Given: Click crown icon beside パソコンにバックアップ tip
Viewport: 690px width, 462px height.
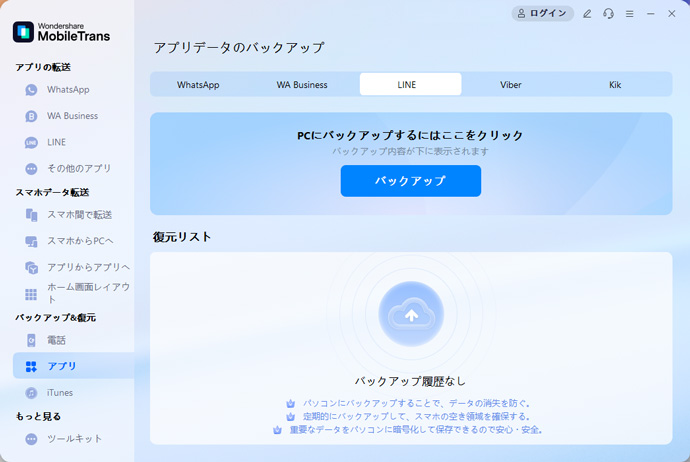Looking at the screenshot, I should (x=290, y=403).
